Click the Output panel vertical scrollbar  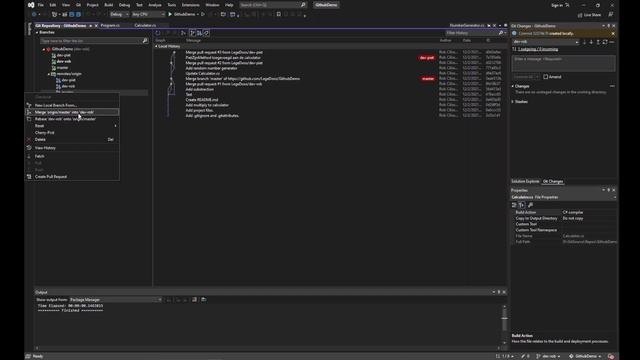coord(504,324)
